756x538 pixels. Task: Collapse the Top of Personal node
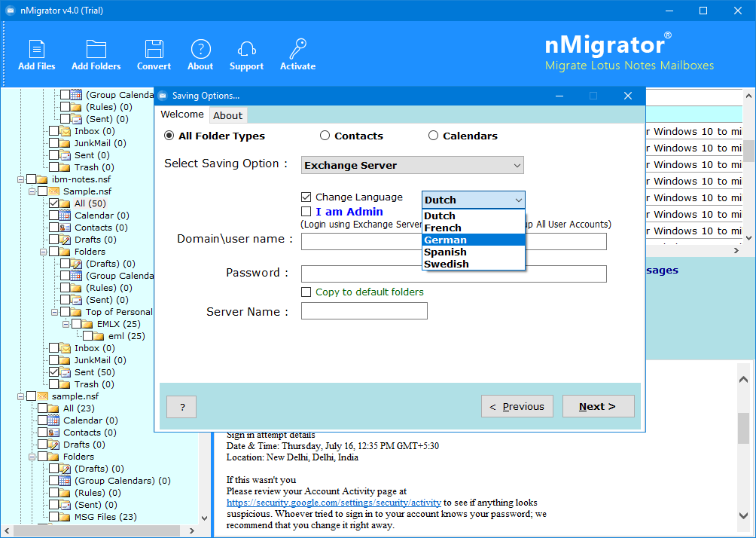click(54, 312)
